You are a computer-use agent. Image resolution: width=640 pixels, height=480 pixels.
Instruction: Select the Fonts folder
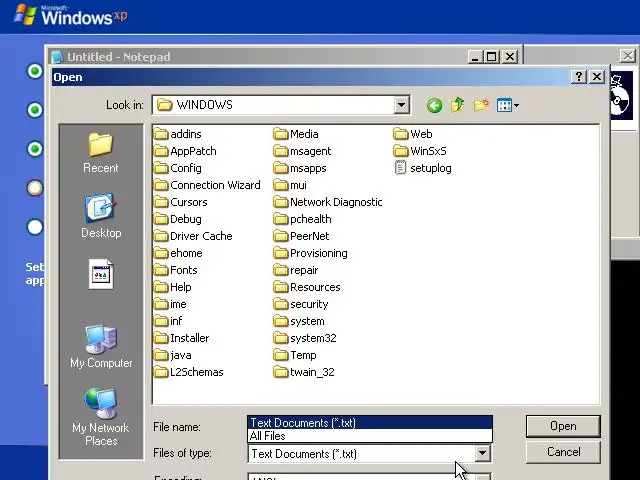(176, 270)
